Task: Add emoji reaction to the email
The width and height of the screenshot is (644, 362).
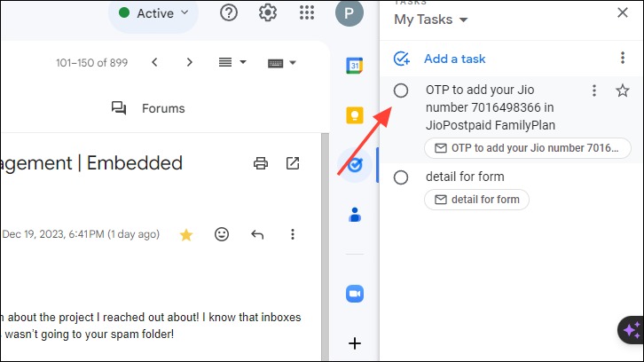Action: [222, 234]
